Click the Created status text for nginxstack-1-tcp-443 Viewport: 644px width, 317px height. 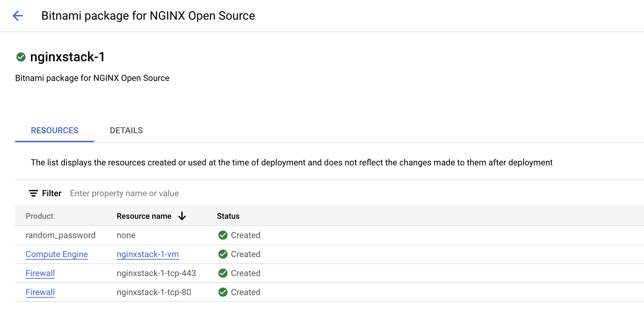coord(246,273)
